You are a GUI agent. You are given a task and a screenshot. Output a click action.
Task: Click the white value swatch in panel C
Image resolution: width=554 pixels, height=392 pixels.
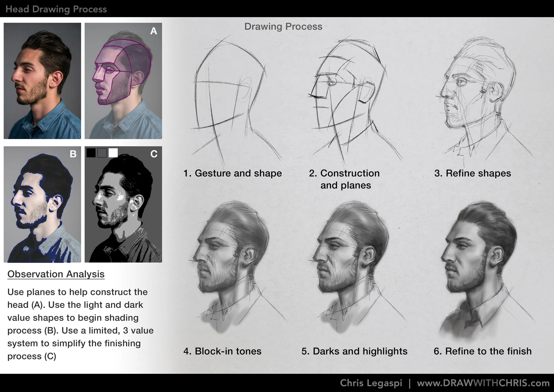[x=113, y=153]
